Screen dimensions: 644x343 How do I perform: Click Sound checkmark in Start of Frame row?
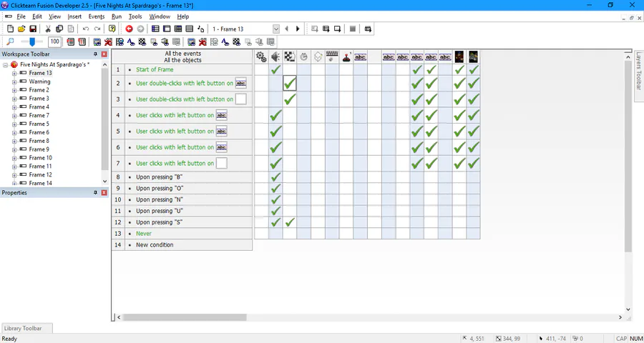pyautogui.click(x=275, y=70)
